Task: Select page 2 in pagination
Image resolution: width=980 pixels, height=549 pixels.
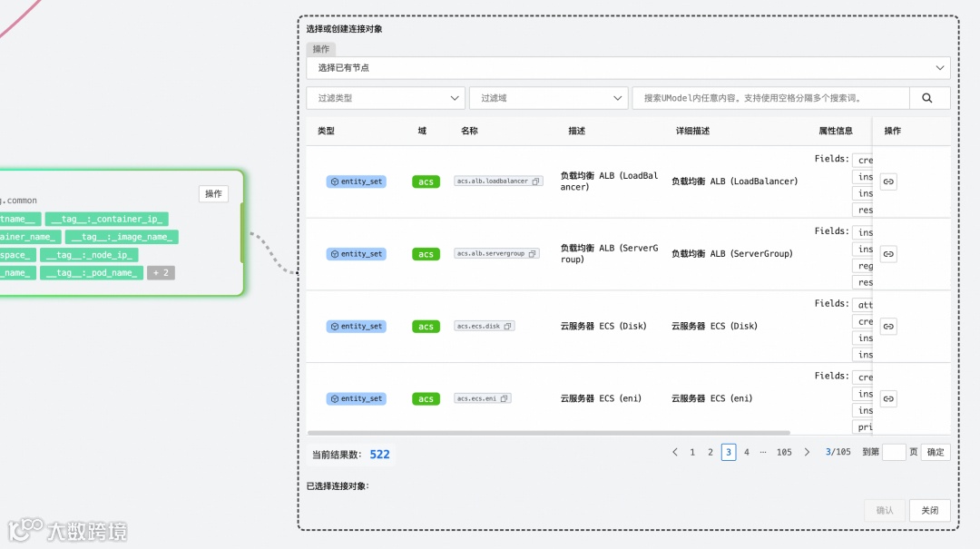Action: coord(710,452)
